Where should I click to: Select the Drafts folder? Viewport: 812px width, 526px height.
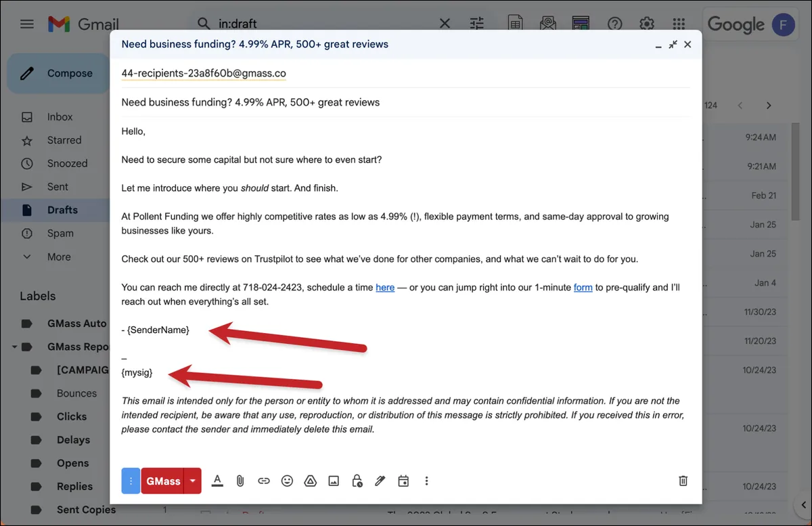(62, 210)
